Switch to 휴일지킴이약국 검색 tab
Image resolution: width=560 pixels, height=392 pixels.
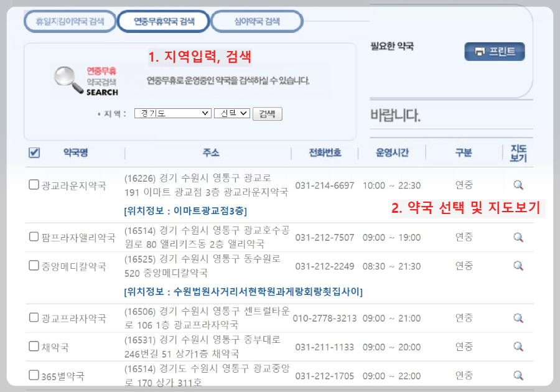coord(70,21)
